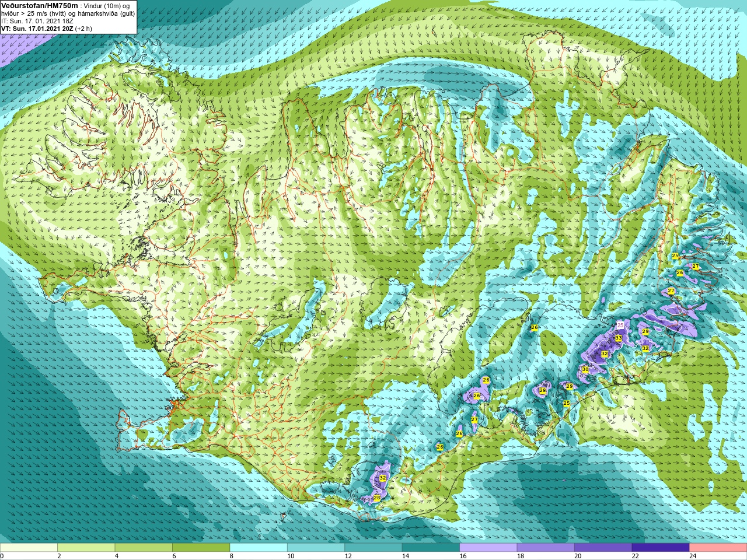Click the white-boxed gust label 25

pyautogui.click(x=620, y=325)
